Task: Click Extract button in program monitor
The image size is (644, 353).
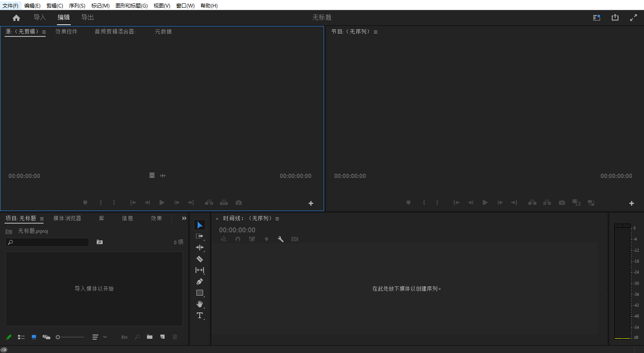Action: (x=547, y=203)
